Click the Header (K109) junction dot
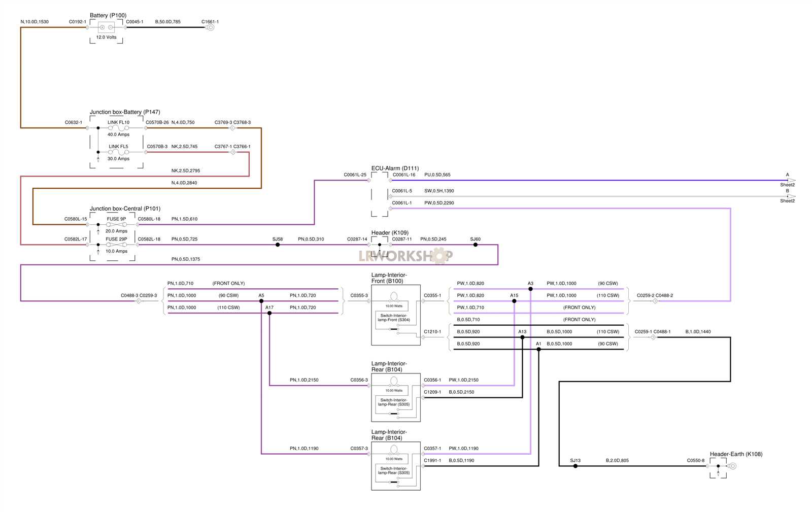Viewport: 812px width, 512px height. 380,245
